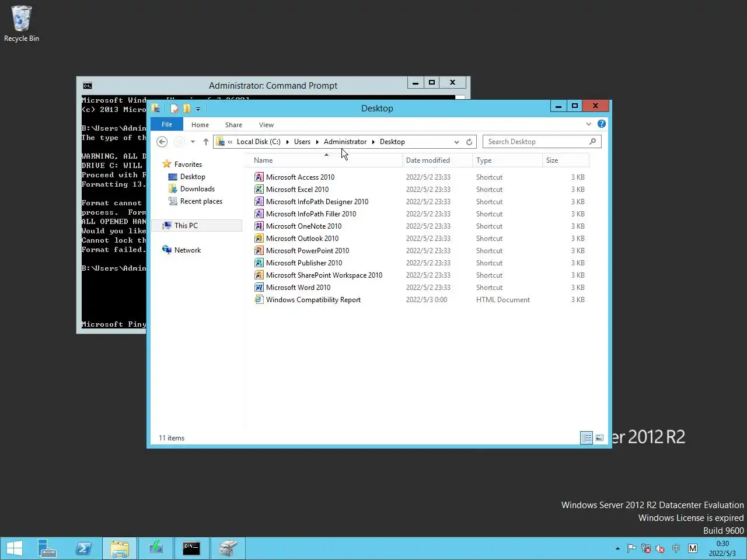The image size is (747, 560).
Task: Select Desktop under Favorites
Action: point(193,177)
